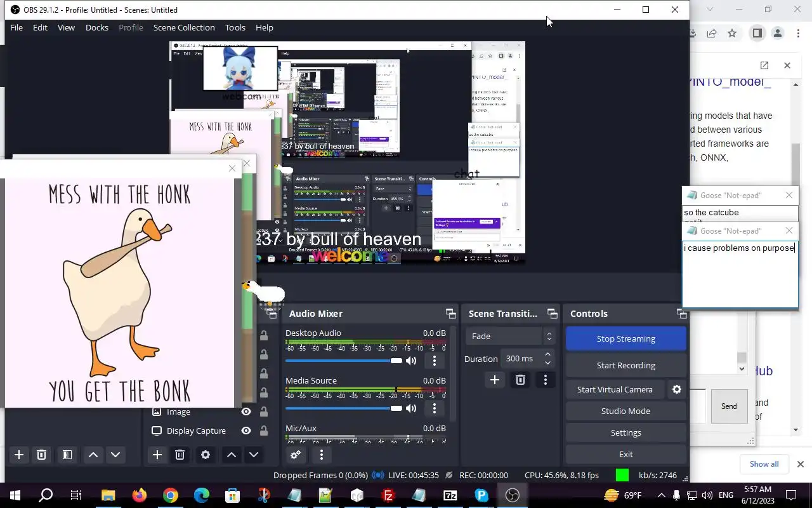
Task: Hide the Display Capture source eye icon
Action: pyautogui.click(x=246, y=431)
